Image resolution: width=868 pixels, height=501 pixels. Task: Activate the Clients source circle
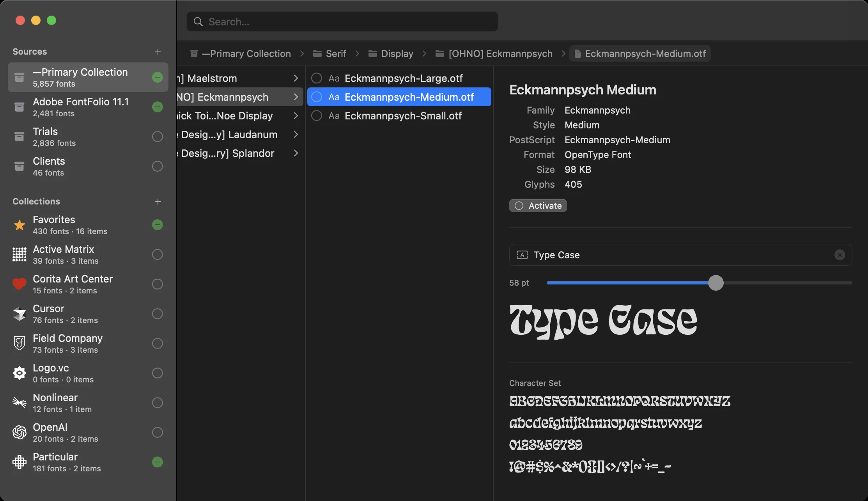coord(158,166)
